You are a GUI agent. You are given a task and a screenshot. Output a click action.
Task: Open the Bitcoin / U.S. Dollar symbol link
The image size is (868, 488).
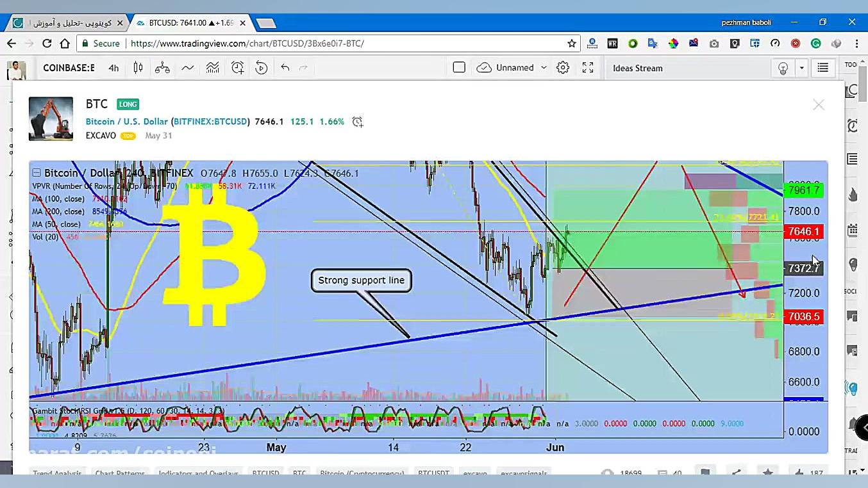click(x=127, y=122)
